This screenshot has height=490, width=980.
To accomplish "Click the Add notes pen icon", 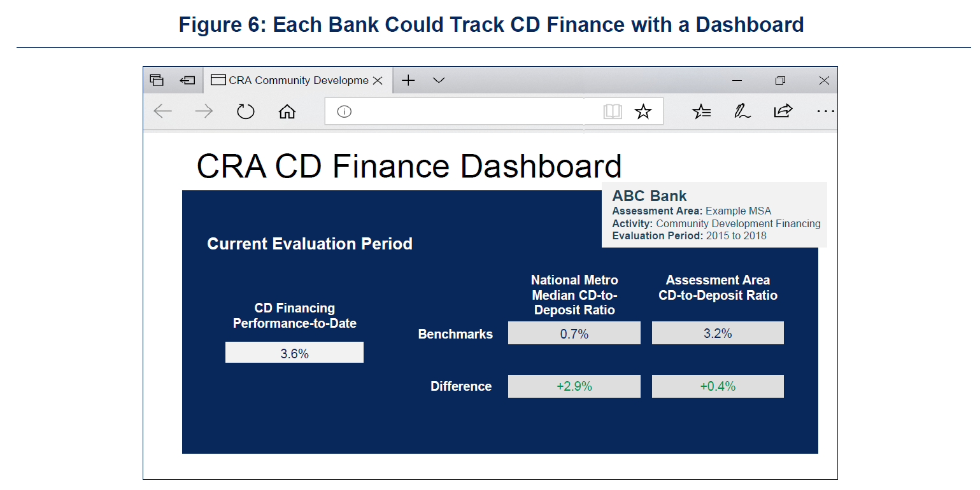I will pyautogui.click(x=742, y=111).
